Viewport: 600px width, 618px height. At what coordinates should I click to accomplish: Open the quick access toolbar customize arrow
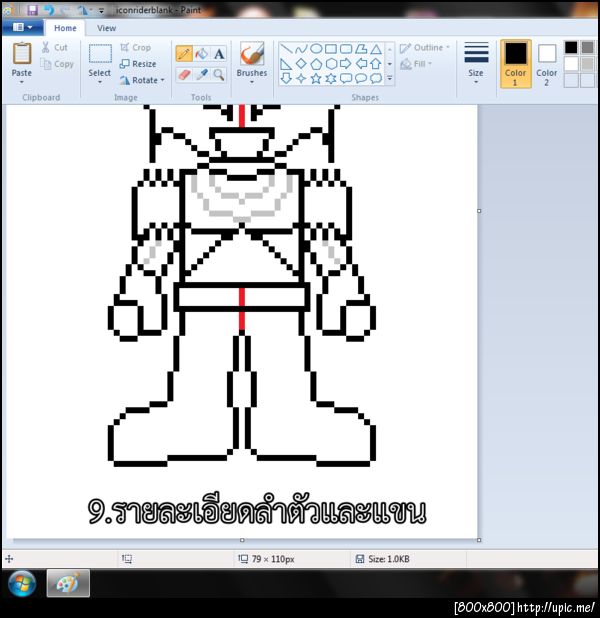(101, 11)
